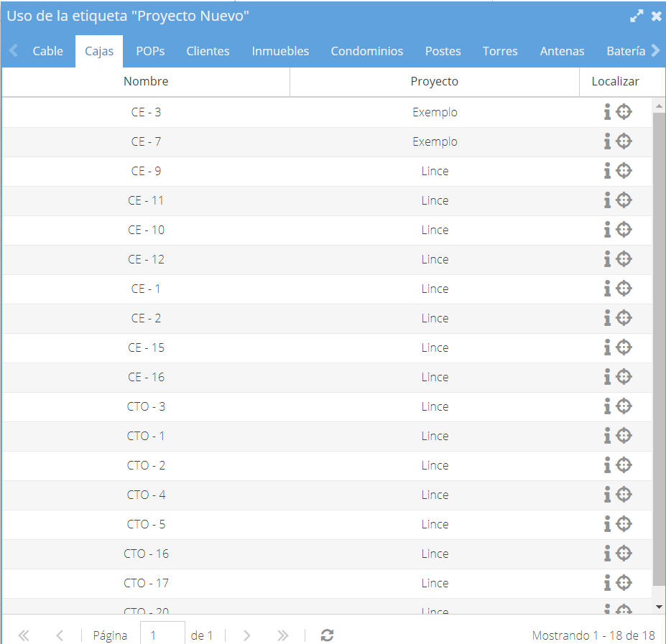Open the Antenas tab
The height and width of the screenshot is (644, 666).
coord(562,51)
